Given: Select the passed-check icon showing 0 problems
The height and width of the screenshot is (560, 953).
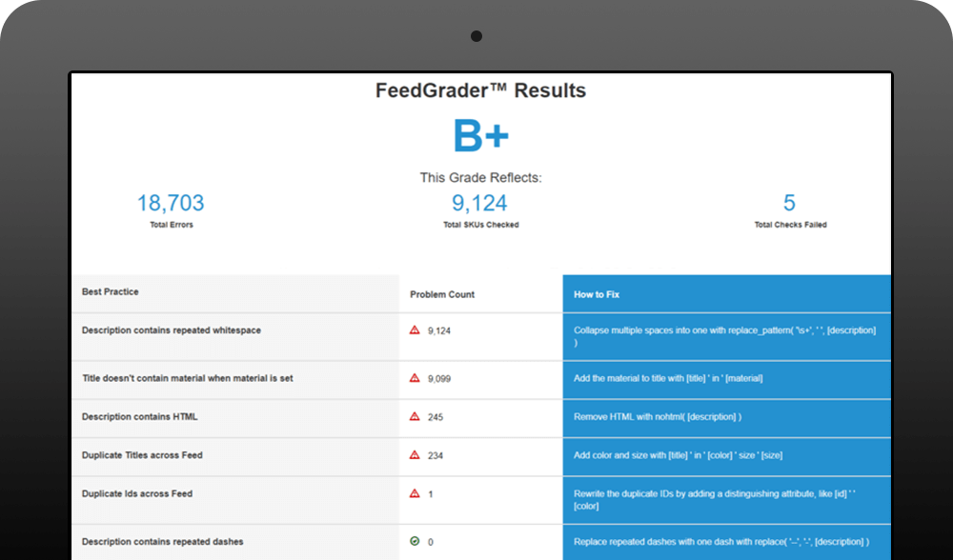Looking at the screenshot, I should [413, 539].
